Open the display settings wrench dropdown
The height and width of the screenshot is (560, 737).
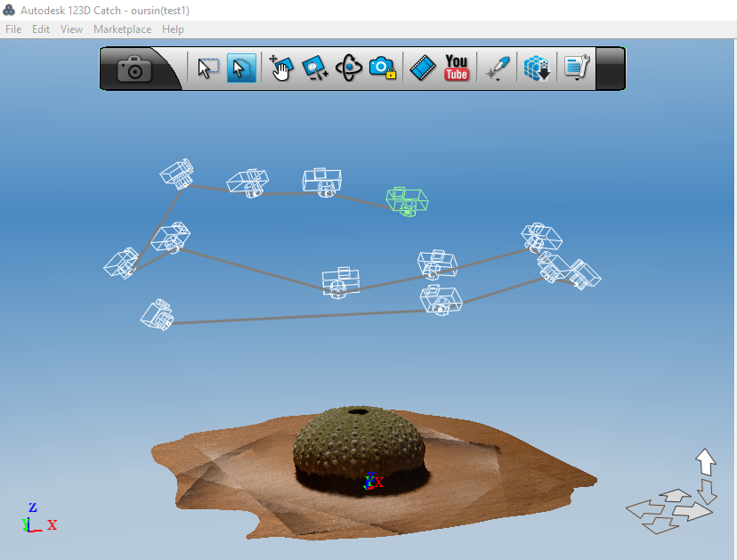click(x=577, y=69)
